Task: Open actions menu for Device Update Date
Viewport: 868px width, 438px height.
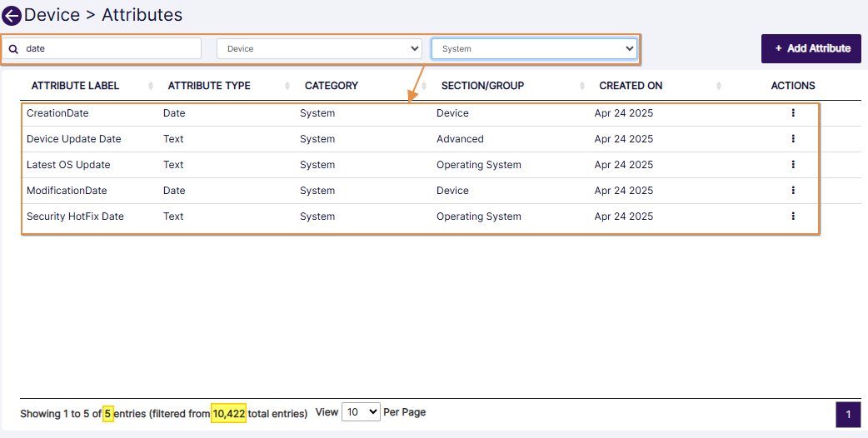Action: (793, 139)
